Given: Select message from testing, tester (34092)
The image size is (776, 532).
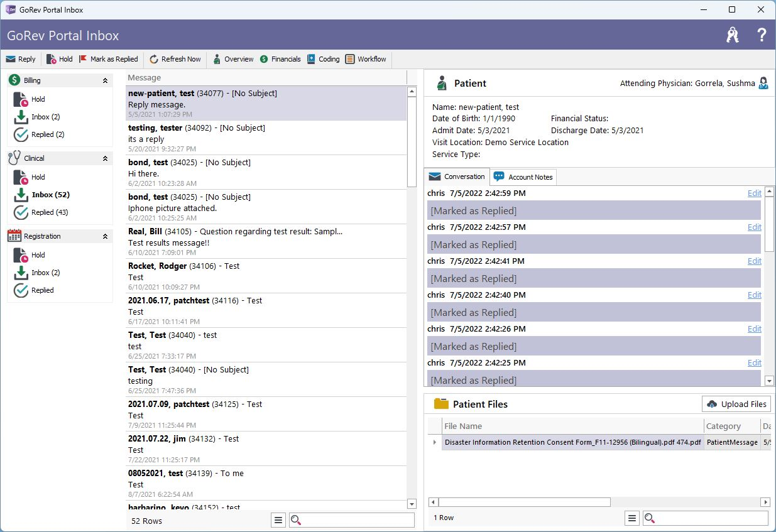Looking at the screenshot, I should click(266, 138).
